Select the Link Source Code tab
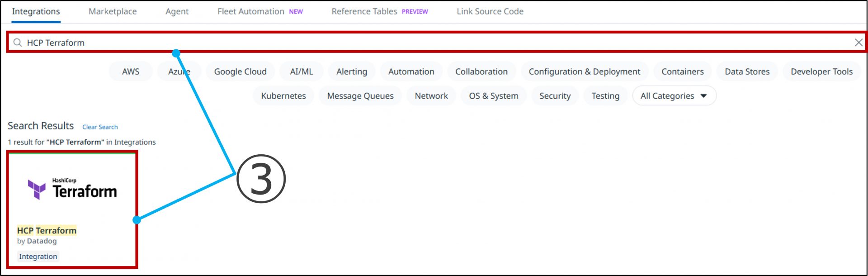 click(x=490, y=12)
